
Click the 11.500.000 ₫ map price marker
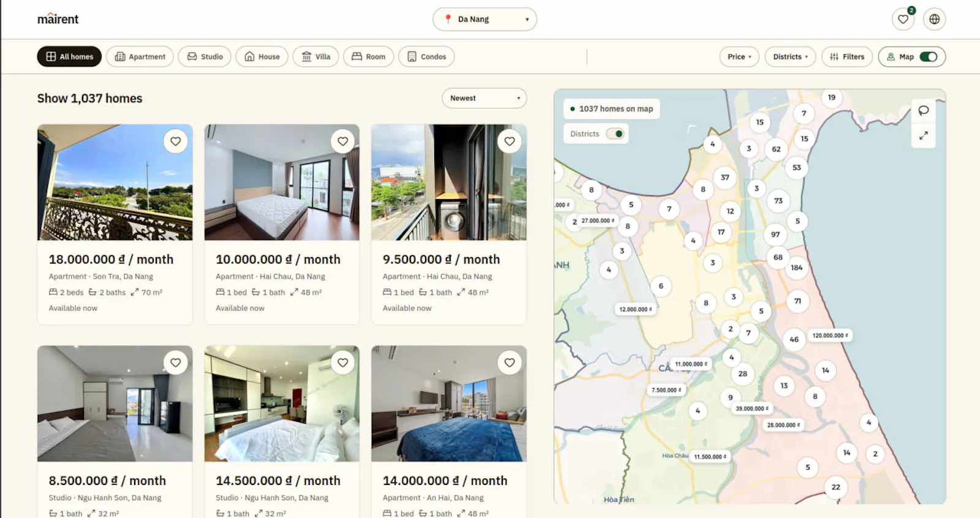click(x=710, y=457)
